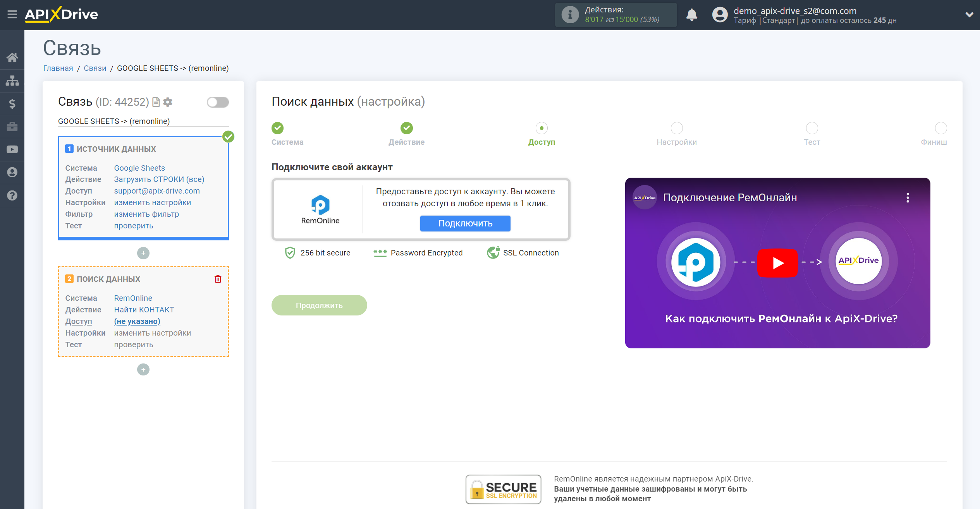Click the Secure SSL Encryption badge
Screen dimensions: 980x509
click(503, 489)
